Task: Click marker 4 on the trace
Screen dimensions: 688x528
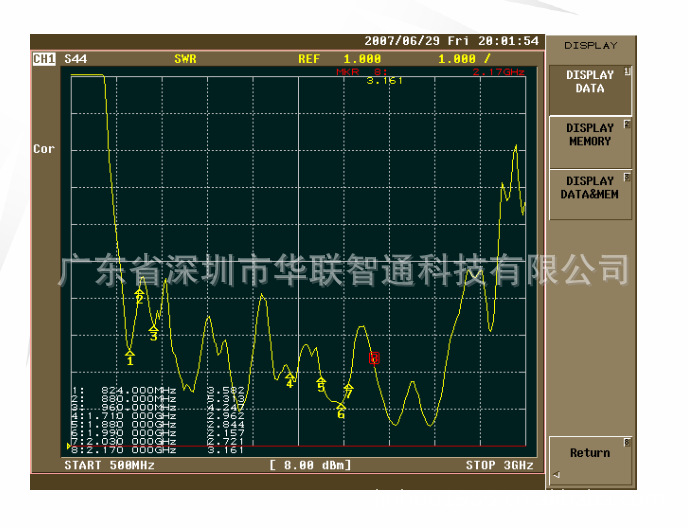Action: pos(290,378)
